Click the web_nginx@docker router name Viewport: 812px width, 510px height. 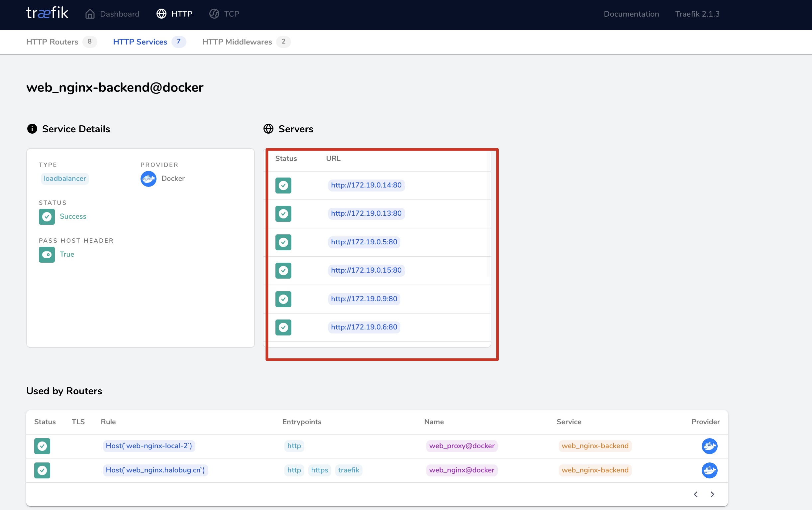(x=462, y=470)
